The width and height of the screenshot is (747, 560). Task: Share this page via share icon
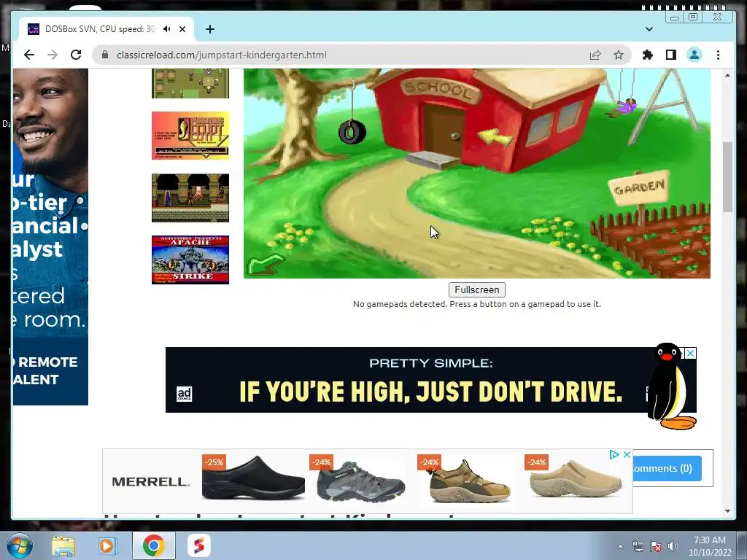click(x=595, y=55)
